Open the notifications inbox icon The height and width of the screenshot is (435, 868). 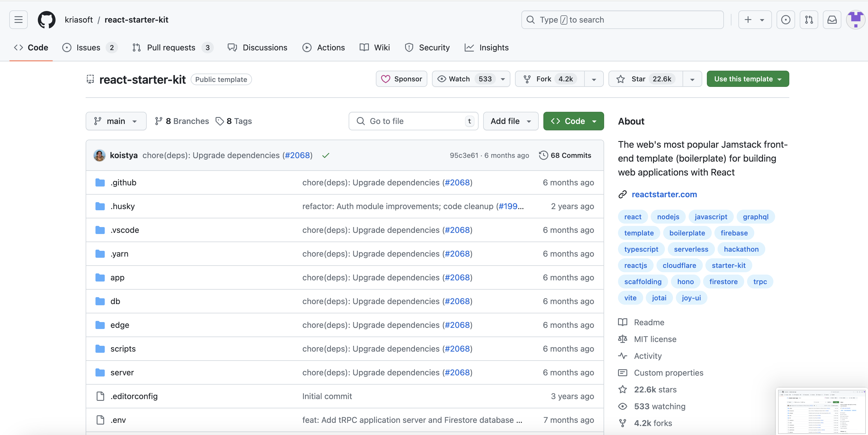[832, 20]
